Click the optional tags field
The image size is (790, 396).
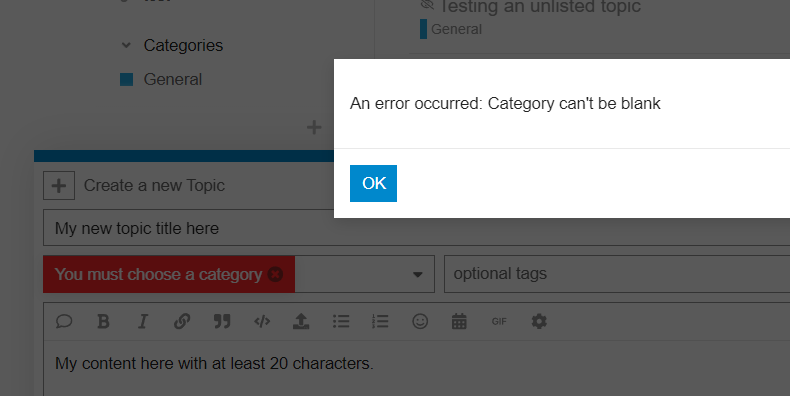617,274
